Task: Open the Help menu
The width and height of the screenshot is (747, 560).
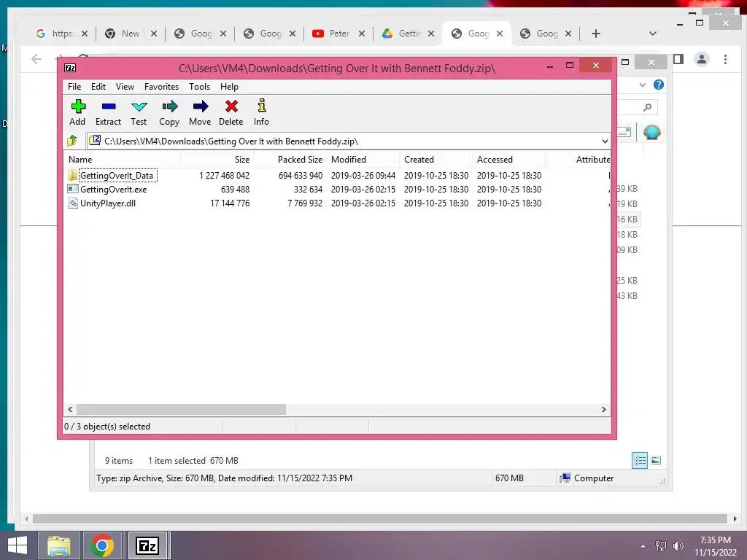Action: [x=229, y=87]
